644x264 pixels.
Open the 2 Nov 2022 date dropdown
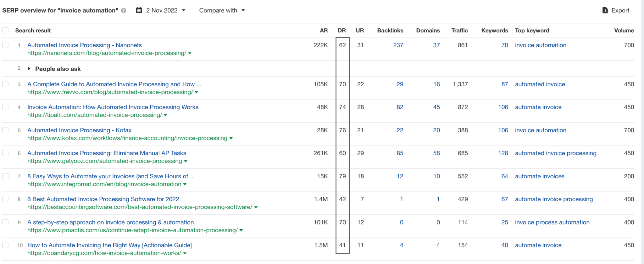pos(161,10)
